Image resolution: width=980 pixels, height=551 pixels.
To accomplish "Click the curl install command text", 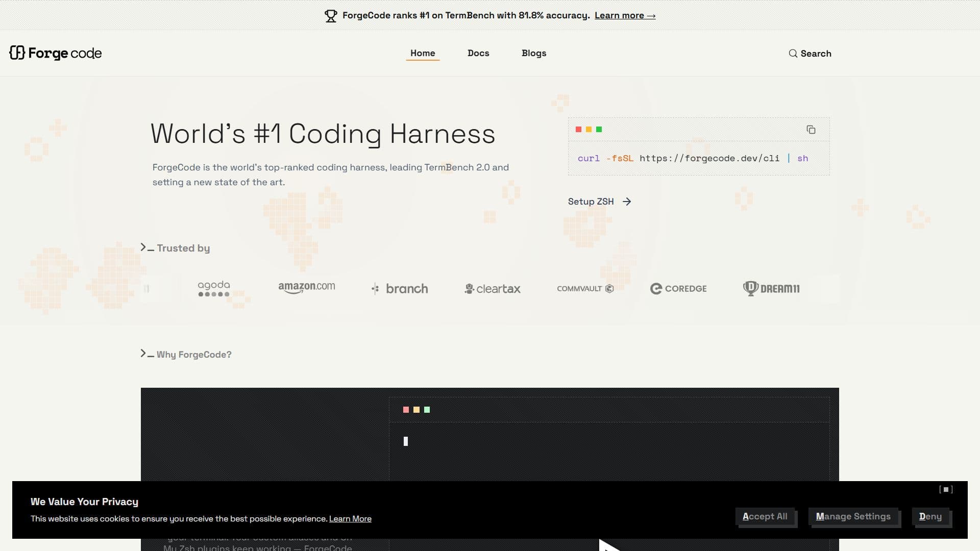I will (x=693, y=158).
